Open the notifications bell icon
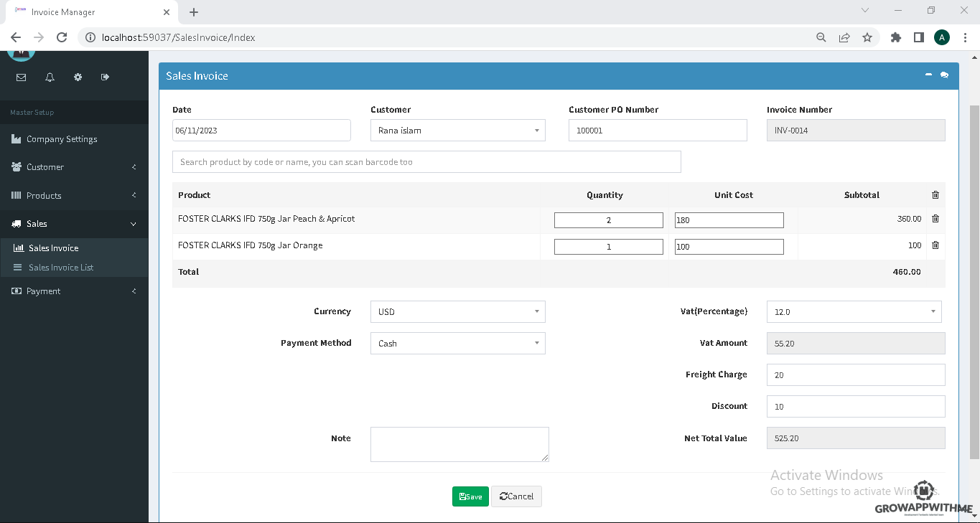This screenshot has height=523, width=980. [49, 77]
